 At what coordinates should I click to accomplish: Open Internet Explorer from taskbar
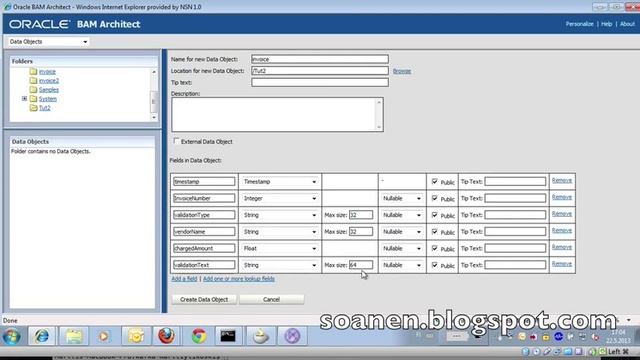tap(42, 336)
